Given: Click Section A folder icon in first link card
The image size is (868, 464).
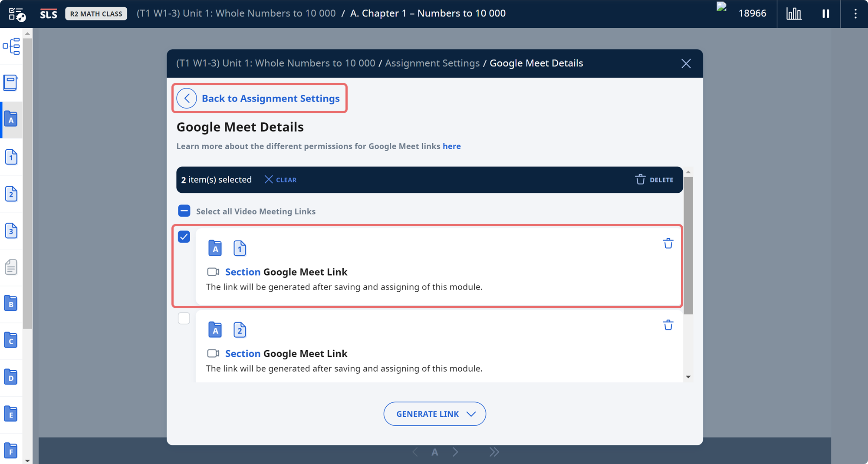Looking at the screenshot, I should (215, 248).
